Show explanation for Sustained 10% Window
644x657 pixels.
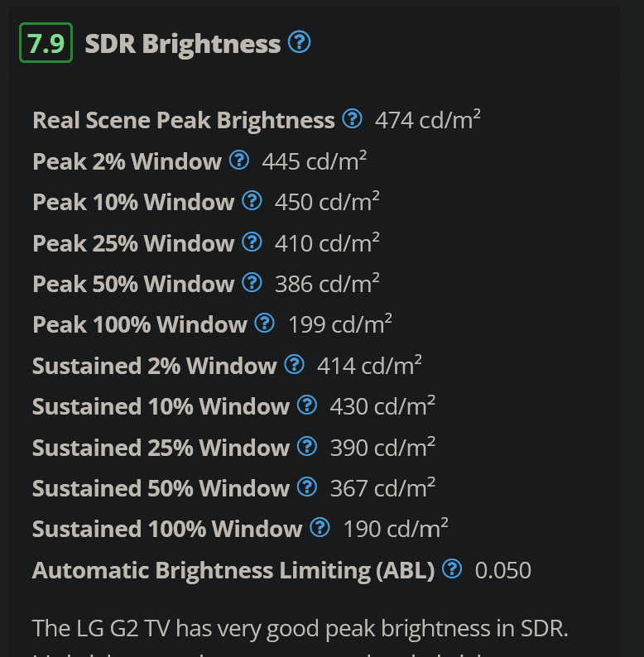point(307,405)
